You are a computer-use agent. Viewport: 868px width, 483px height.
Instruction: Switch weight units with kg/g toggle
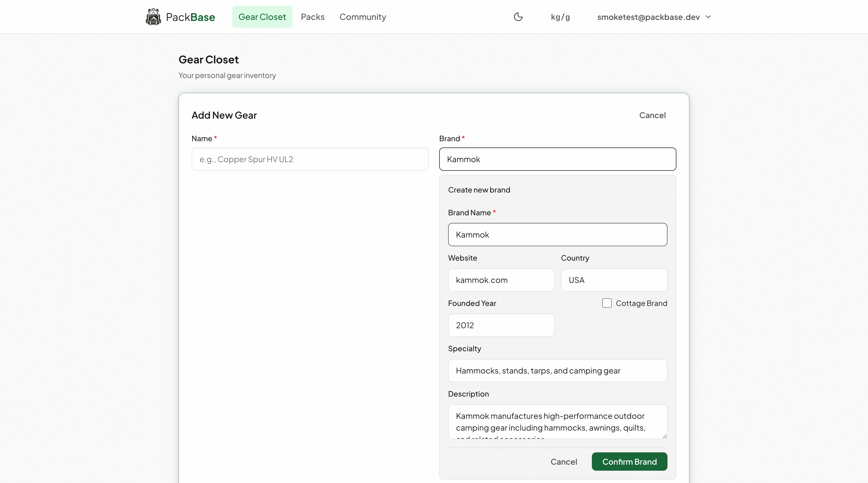(560, 17)
